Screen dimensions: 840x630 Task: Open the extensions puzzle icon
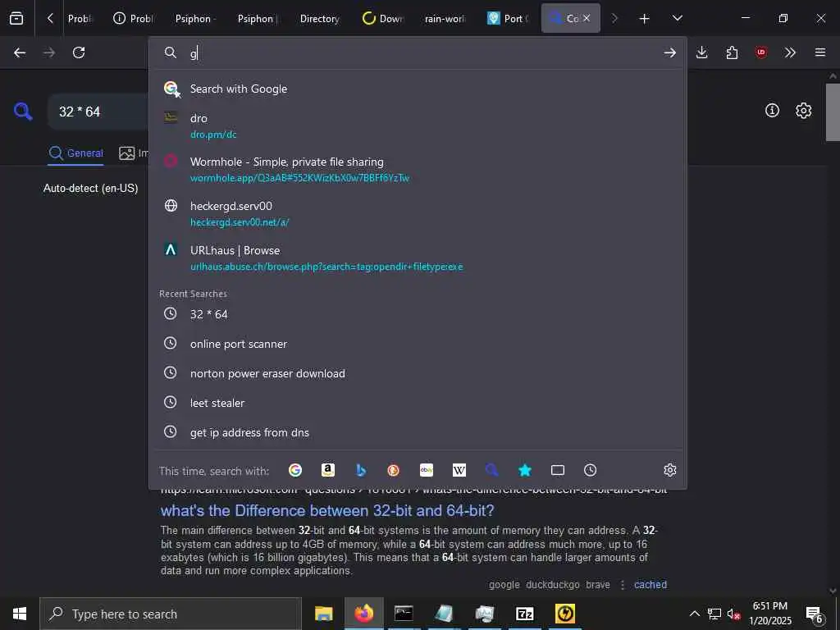[x=732, y=52]
